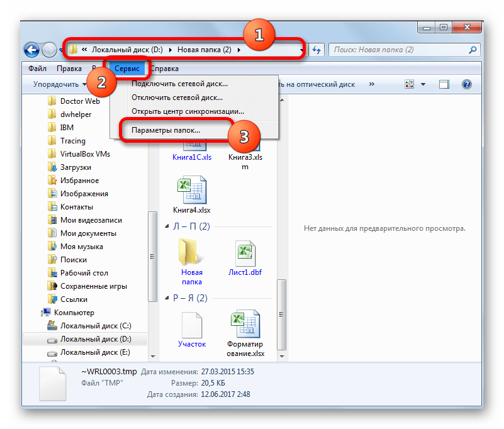Select Локальный диск (D:) in navigation tree

[x=96, y=339]
